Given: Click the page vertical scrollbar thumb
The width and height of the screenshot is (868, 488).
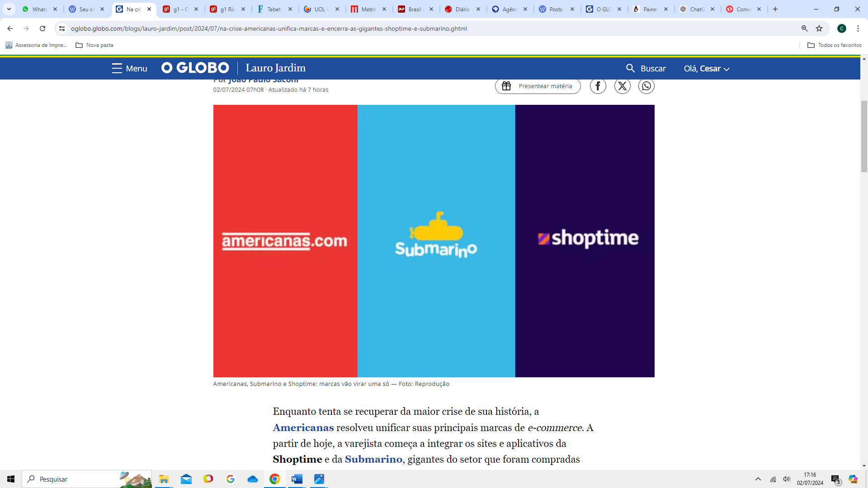Looking at the screenshot, I should click(x=864, y=136).
